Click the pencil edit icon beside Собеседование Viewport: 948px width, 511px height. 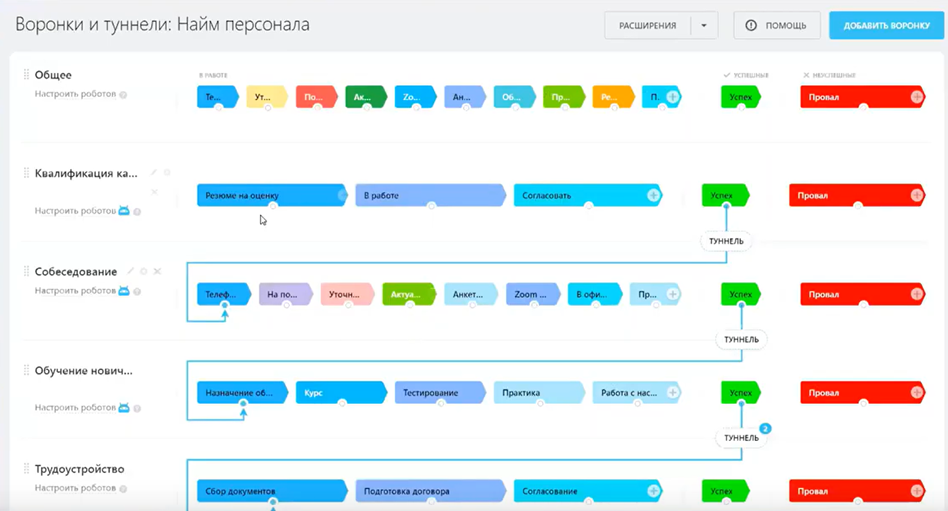tap(130, 271)
